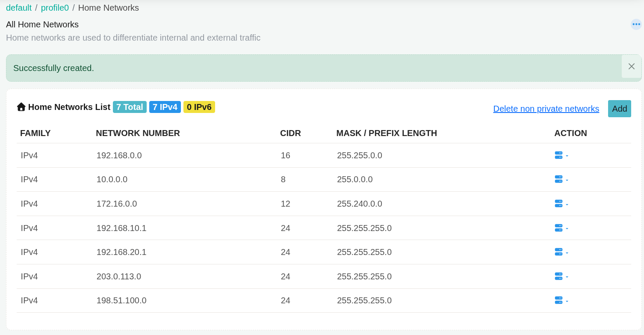
Task: Click the '7 Total' badge
Action: (130, 107)
